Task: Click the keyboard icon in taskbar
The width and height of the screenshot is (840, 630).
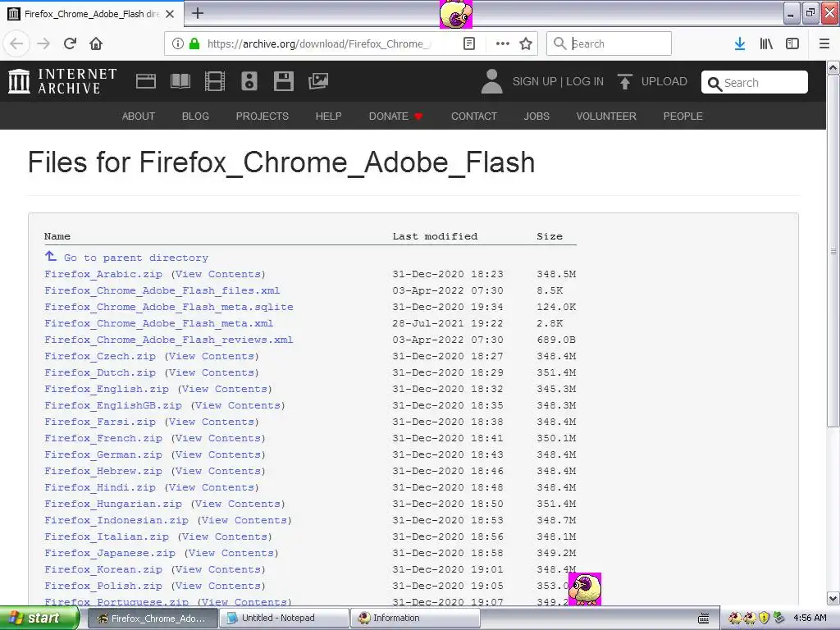Action: (x=703, y=619)
